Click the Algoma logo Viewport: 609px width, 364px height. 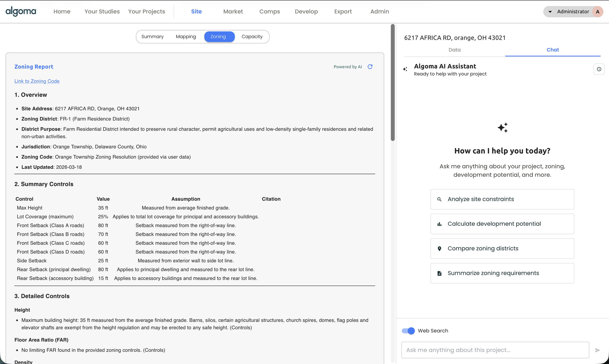coord(21,11)
